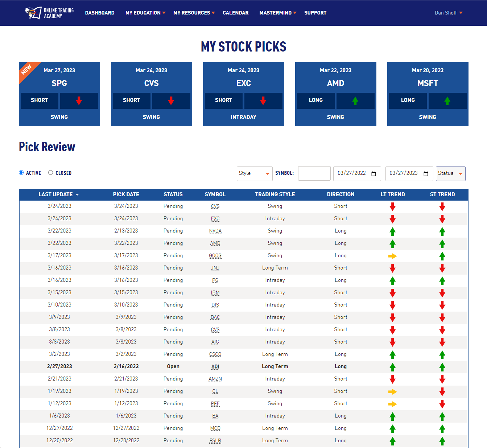Open the ADI symbol link
Screen dimensions: 487x448
tap(215, 367)
